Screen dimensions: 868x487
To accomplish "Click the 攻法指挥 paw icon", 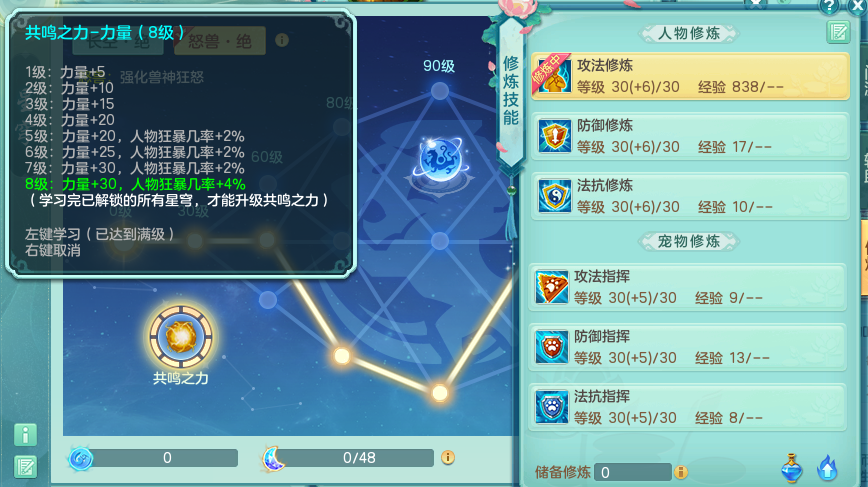I will [551, 287].
